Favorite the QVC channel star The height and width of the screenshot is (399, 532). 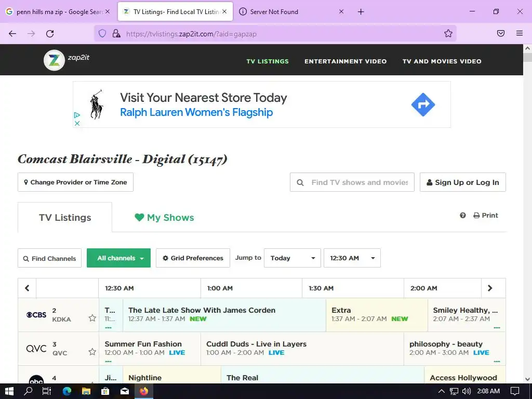[x=92, y=352]
